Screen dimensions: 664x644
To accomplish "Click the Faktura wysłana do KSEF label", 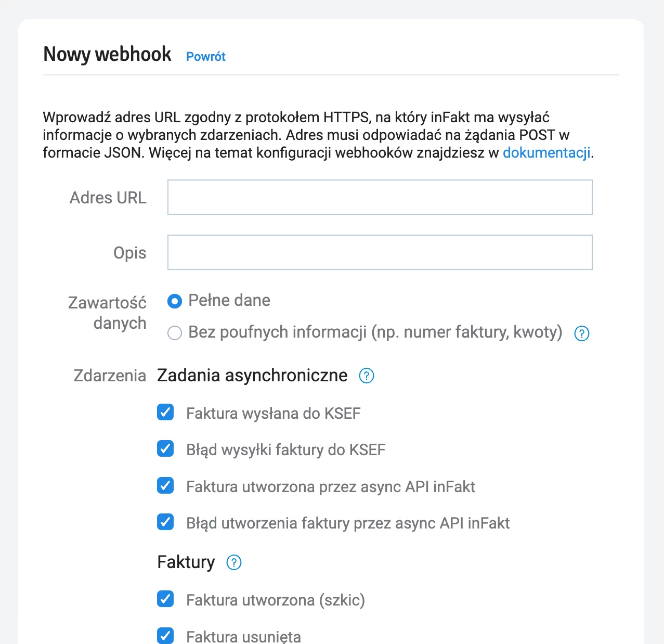I will click(x=274, y=414).
